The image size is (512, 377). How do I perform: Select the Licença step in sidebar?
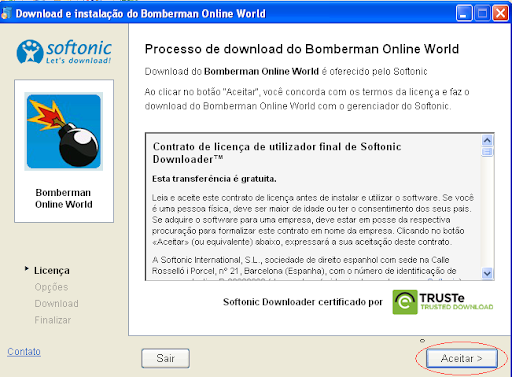point(52,270)
